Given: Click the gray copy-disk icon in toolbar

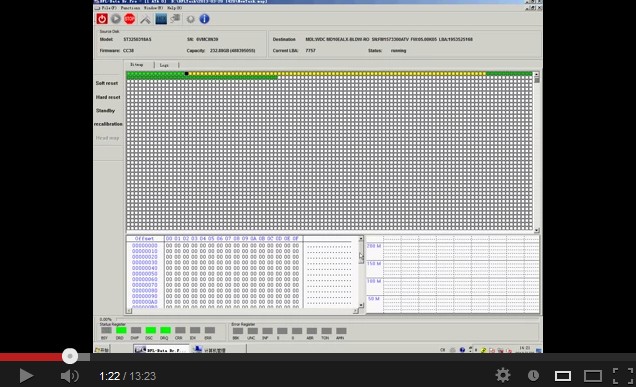Looking at the screenshot, I should click(175, 19).
